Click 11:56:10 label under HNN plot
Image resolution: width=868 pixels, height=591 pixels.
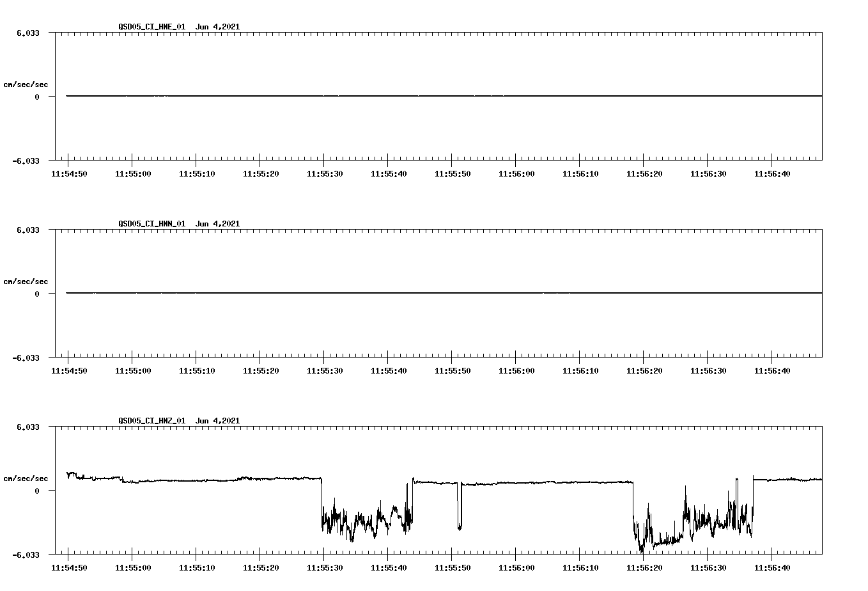580,371
